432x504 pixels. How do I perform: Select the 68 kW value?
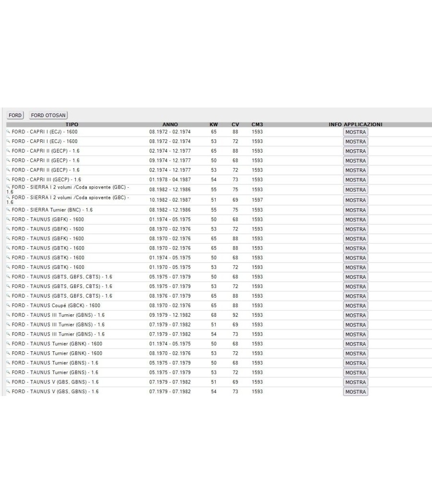coord(214,315)
